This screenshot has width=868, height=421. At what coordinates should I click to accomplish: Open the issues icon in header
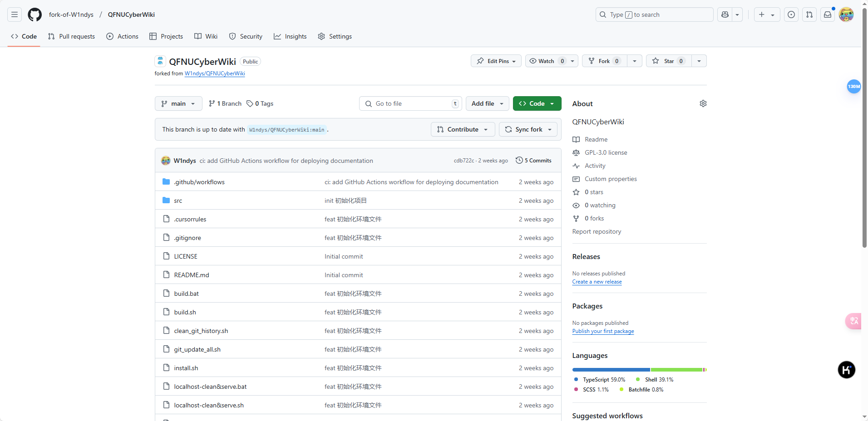tap(791, 15)
